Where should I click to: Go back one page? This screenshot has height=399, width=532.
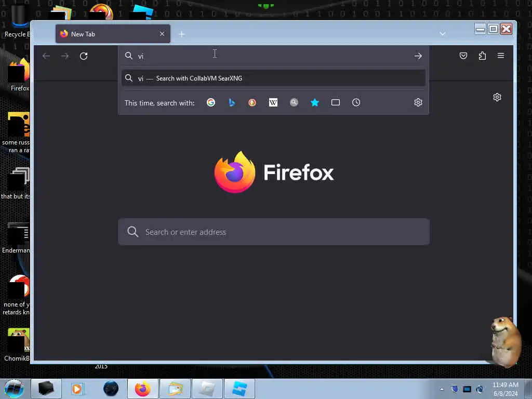(46, 56)
